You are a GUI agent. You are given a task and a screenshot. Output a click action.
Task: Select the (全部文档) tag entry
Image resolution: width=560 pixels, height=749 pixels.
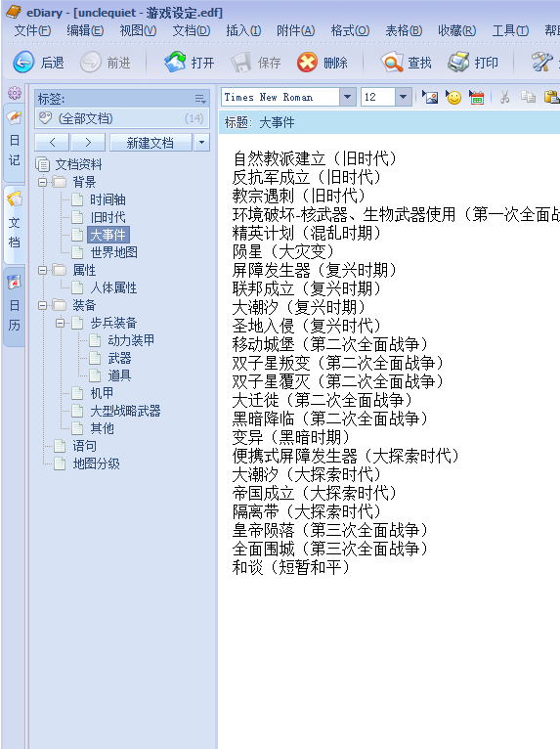click(x=122, y=118)
